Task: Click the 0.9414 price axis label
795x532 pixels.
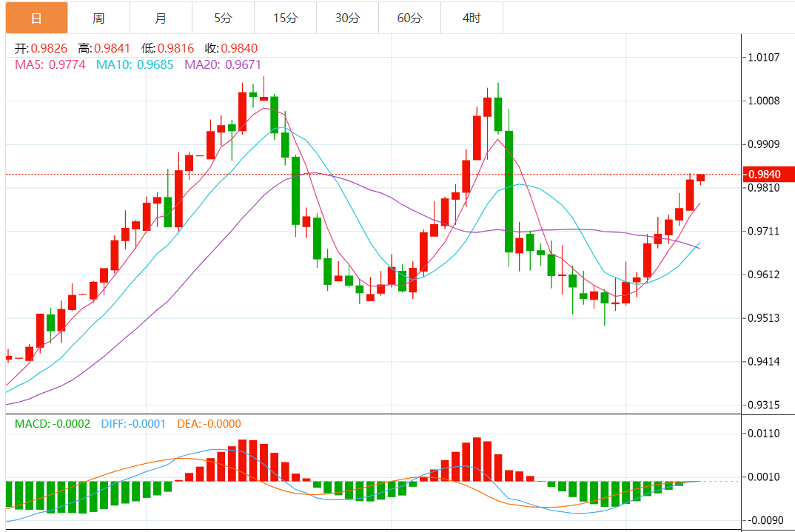Action: pyautogui.click(x=764, y=362)
